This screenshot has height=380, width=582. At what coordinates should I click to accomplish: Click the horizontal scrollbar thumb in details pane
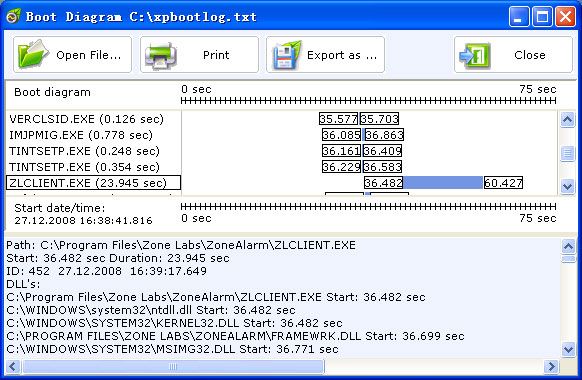173,367
